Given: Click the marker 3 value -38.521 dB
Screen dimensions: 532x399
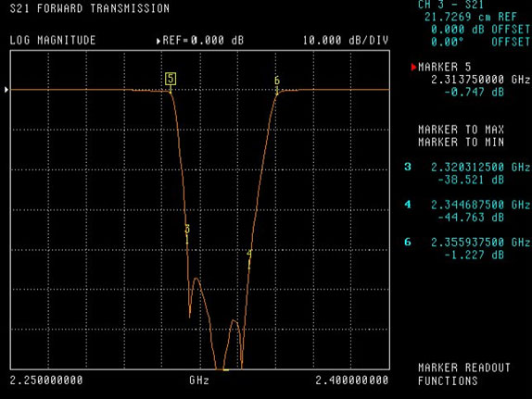Looking at the screenshot, I should pos(471,180).
